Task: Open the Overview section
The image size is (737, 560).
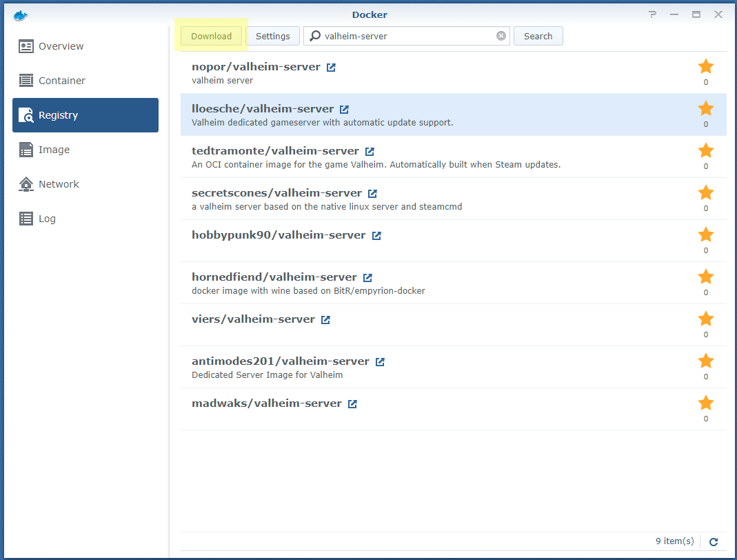Action: click(85, 46)
